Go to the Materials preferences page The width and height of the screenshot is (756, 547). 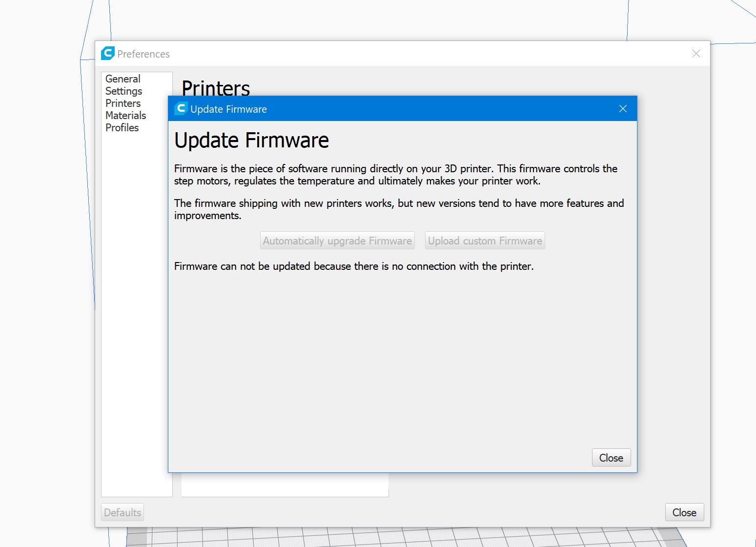point(126,115)
